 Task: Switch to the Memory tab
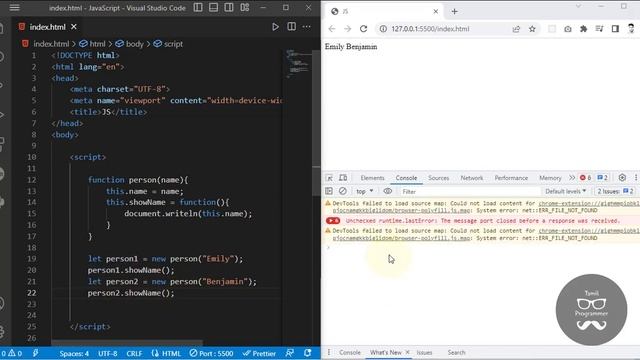[550, 178]
